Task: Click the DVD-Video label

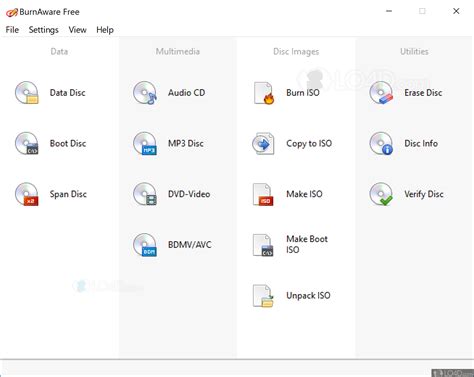Action: pos(189,194)
